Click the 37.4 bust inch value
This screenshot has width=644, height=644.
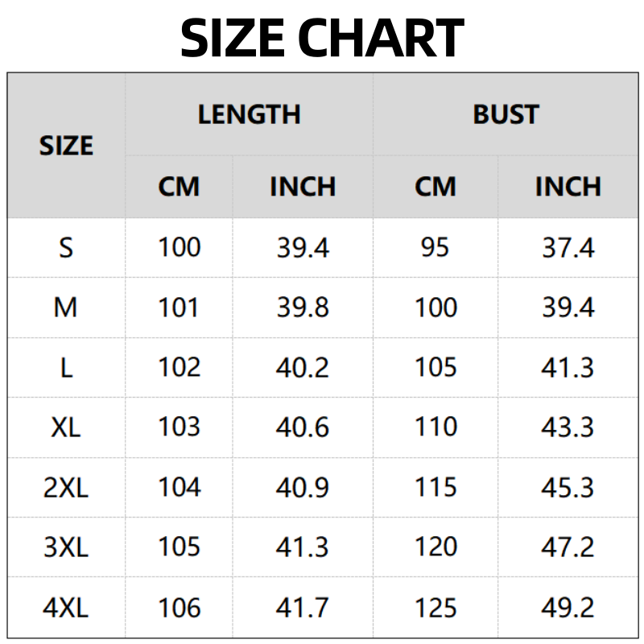tap(568, 247)
